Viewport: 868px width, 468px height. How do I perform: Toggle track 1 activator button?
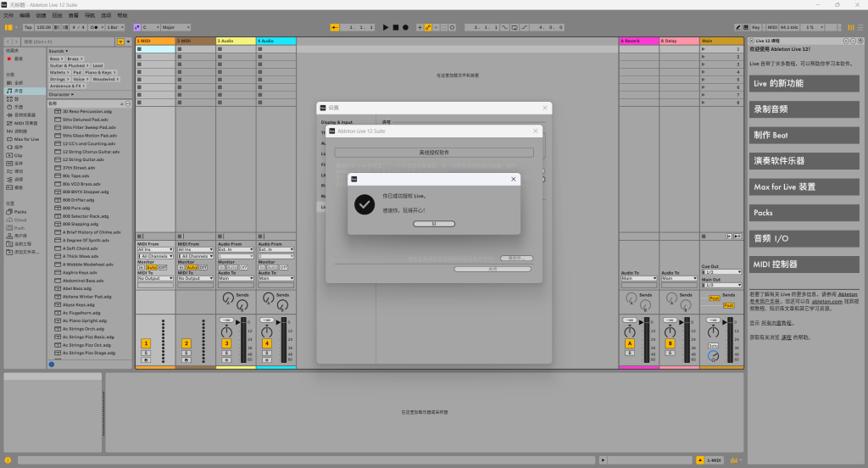click(146, 343)
